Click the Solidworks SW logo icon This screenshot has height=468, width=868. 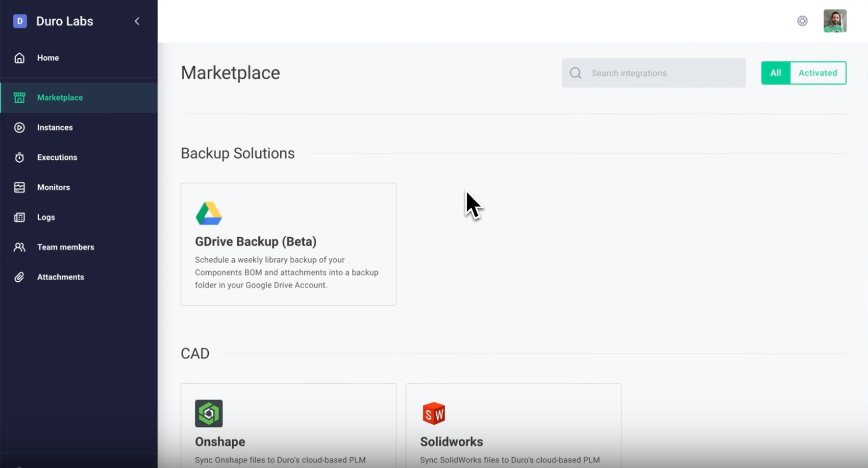[x=434, y=414]
